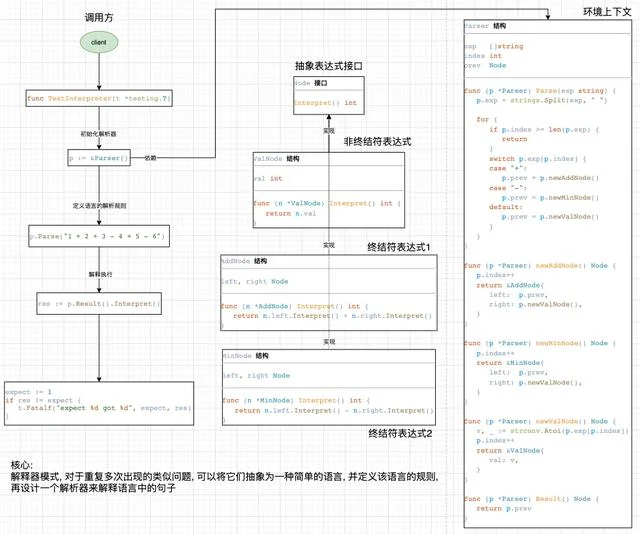The height and width of the screenshot is (534, 640).
Task: Select the AddNode struct box
Action: click(329, 292)
